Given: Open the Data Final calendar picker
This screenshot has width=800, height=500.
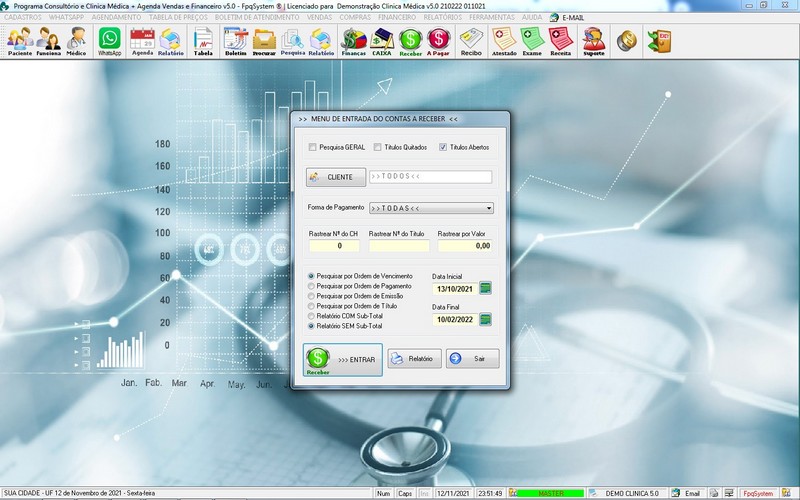Looking at the screenshot, I should [x=486, y=320].
